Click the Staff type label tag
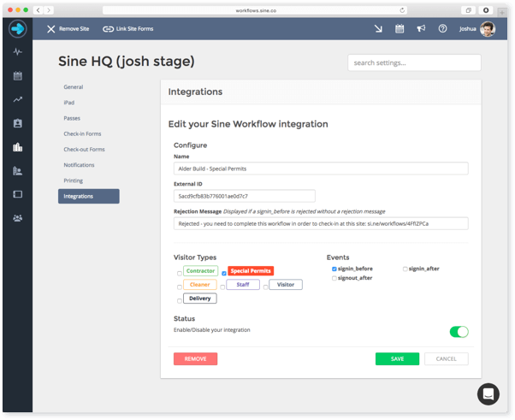 (x=243, y=284)
